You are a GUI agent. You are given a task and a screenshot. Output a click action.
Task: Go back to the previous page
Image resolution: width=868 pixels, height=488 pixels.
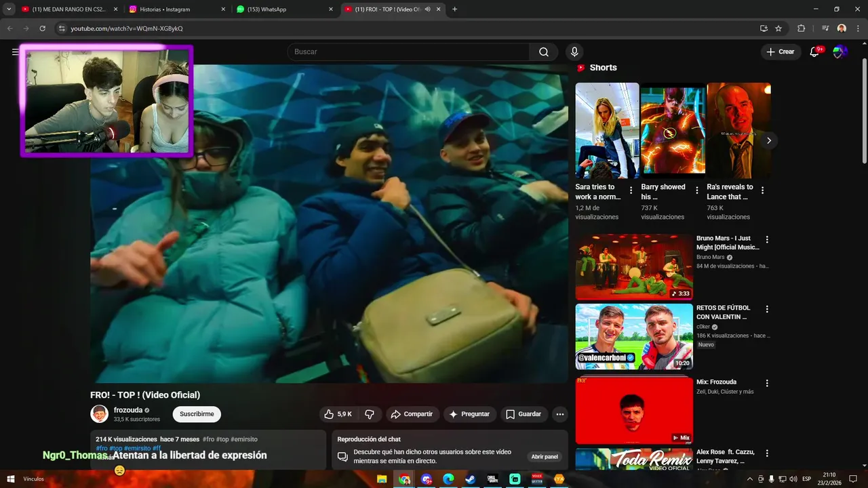point(9,28)
